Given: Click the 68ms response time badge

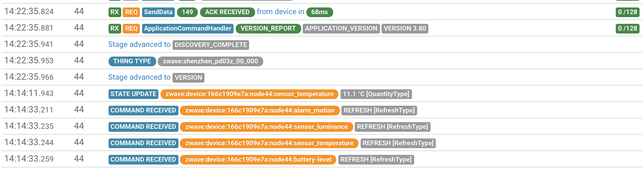Looking at the screenshot, I should tap(319, 12).
